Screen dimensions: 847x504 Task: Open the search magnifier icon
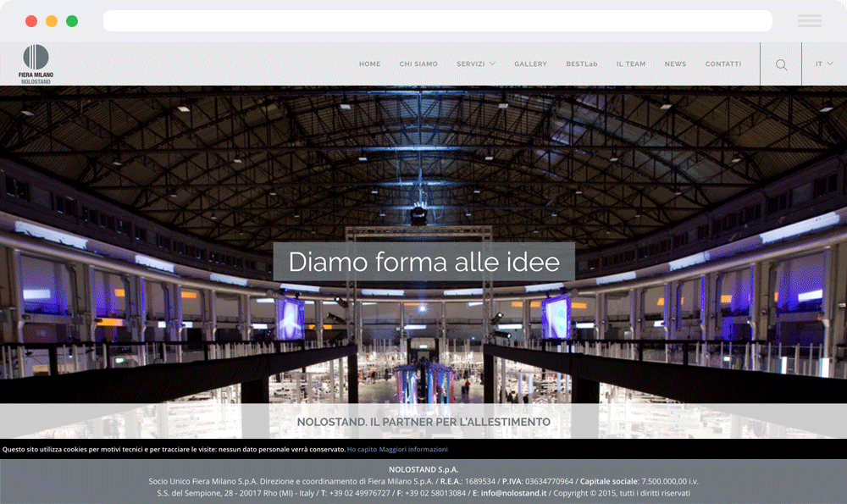(x=781, y=64)
